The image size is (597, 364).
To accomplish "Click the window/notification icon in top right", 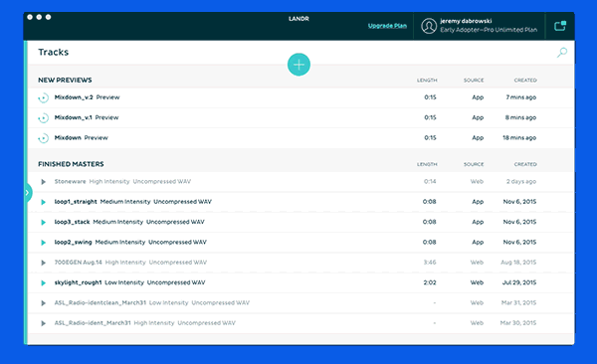I will click(x=559, y=26).
